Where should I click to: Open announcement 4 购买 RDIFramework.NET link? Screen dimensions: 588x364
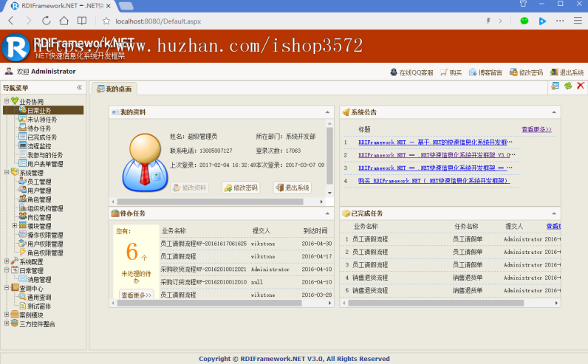click(x=434, y=181)
